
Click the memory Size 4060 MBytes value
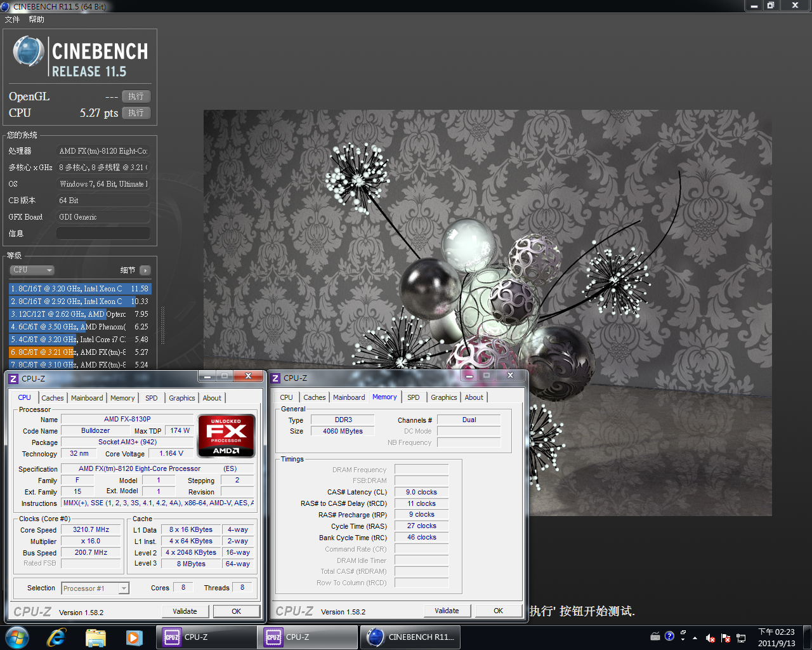click(343, 431)
